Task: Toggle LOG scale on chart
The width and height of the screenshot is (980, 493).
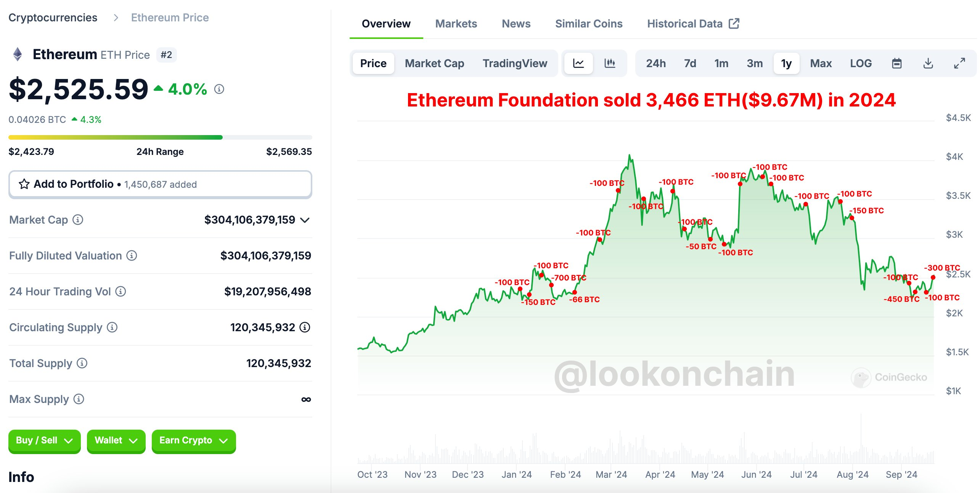Action: [860, 63]
